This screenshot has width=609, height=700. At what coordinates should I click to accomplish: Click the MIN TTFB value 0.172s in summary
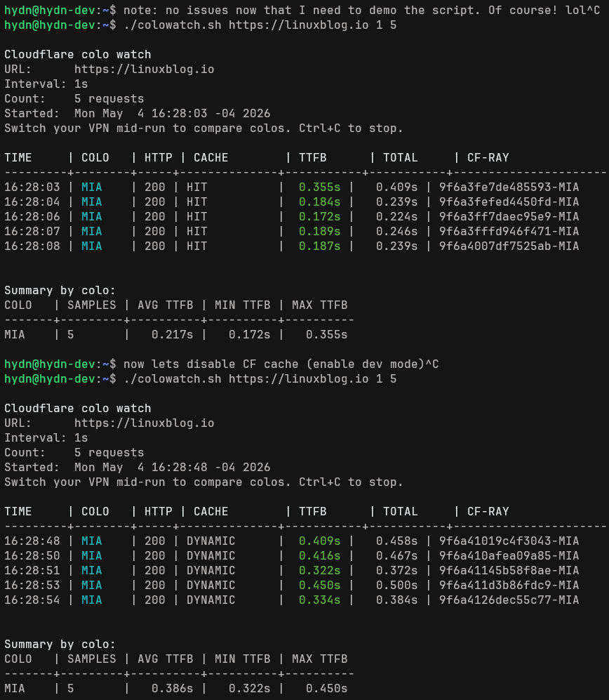click(249, 334)
